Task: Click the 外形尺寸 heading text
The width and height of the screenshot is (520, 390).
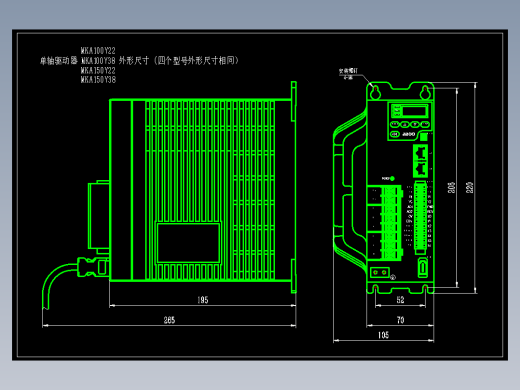Action: 134,60
